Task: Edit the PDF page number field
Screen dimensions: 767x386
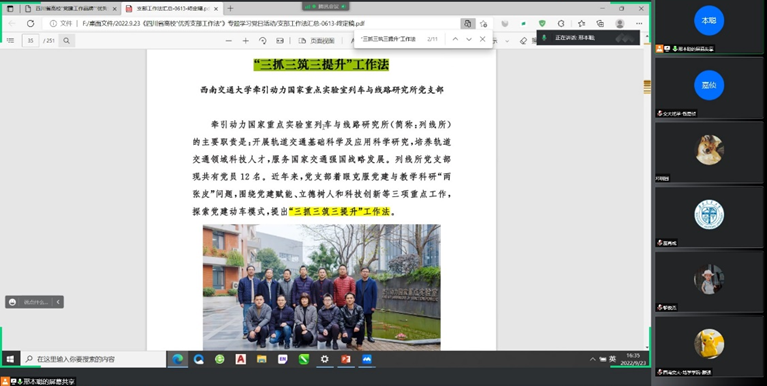Action: (30, 41)
